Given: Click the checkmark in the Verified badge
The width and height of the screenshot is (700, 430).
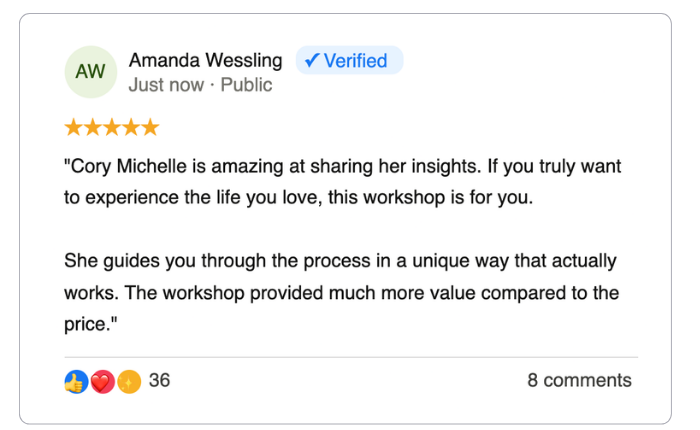Looking at the screenshot, I should point(311,61).
